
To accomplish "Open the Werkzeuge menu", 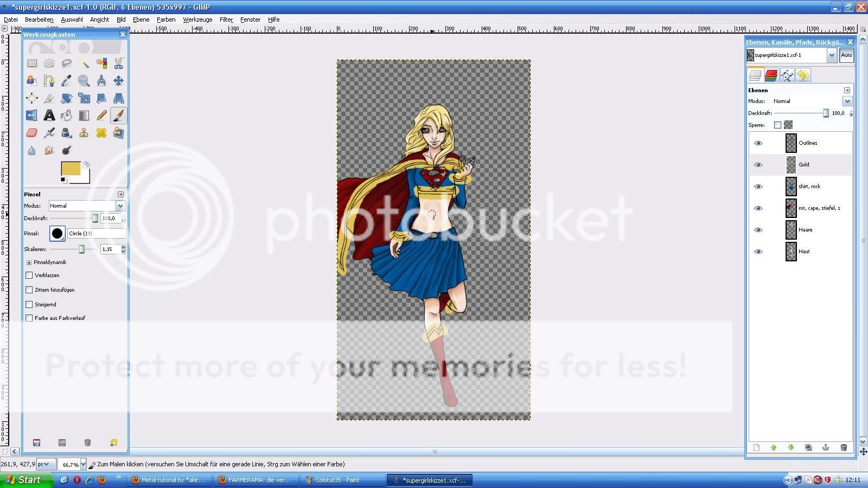I will (197, 20).
